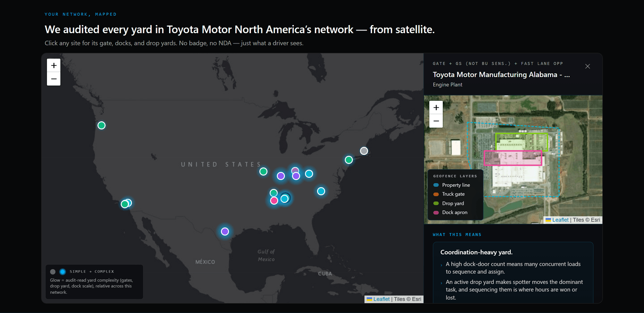644x313 pixels.
Task: Select the cyan marker near the Carolinas coast
Action: coord(321,191)
